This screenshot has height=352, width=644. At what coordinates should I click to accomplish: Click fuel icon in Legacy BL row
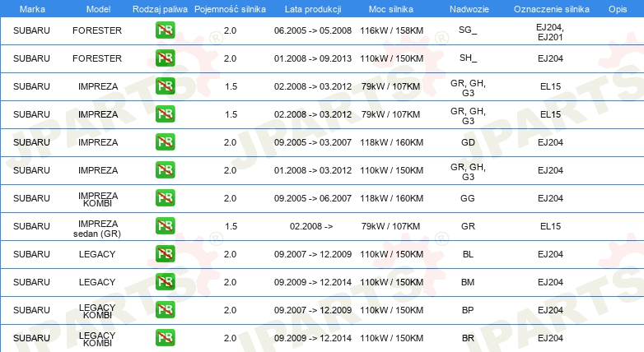coord(165,254)
